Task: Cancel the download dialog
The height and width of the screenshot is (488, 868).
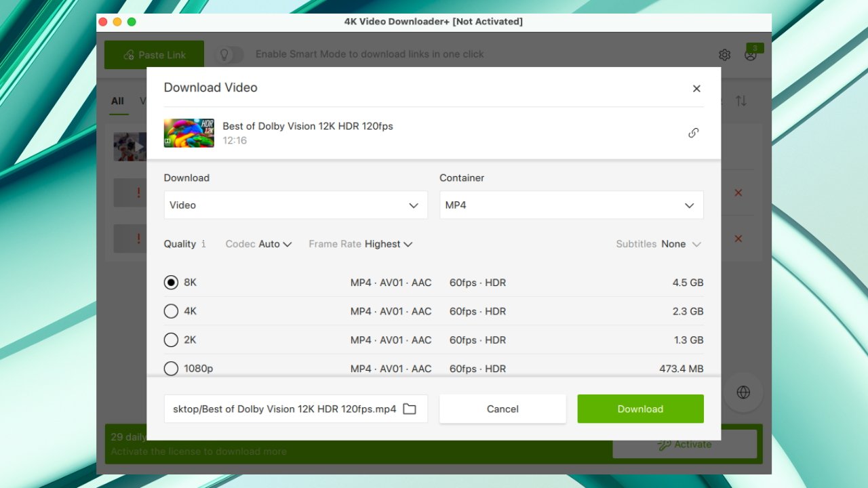Action: (x=502, y=409)
